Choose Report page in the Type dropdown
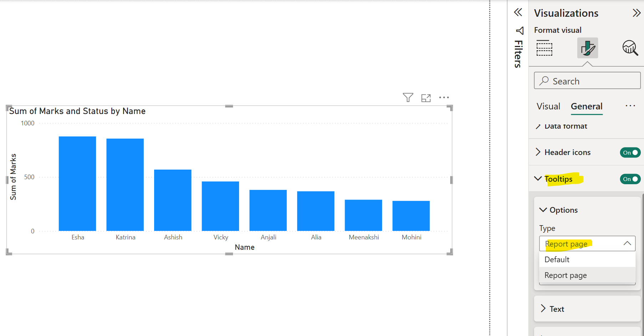The height and width of the screenshot is (336, 644). pos(565,275)
